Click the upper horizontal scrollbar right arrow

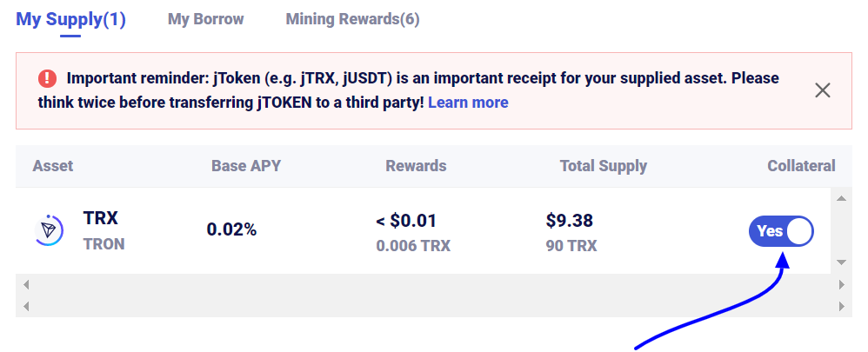pyautogui.click(x=842, y=285)
